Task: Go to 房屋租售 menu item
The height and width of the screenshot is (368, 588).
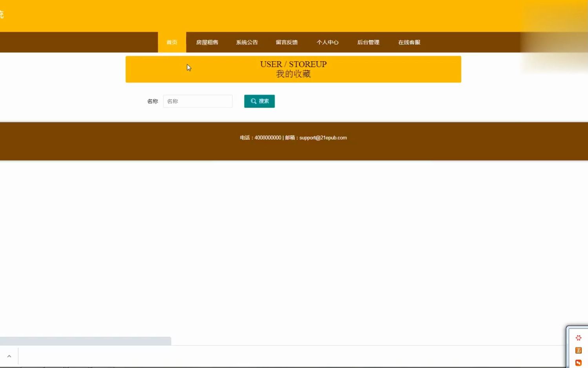Action: point(207,42)
